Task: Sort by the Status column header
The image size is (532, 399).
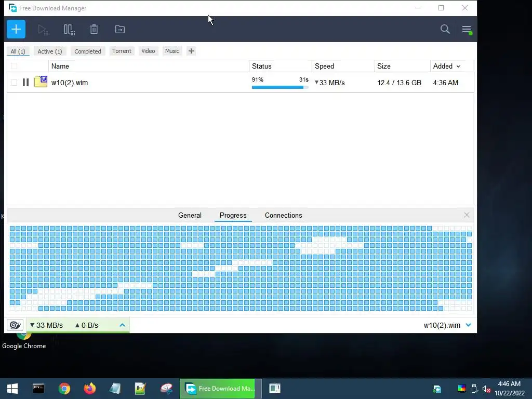Action: click(x=280, y=66)
